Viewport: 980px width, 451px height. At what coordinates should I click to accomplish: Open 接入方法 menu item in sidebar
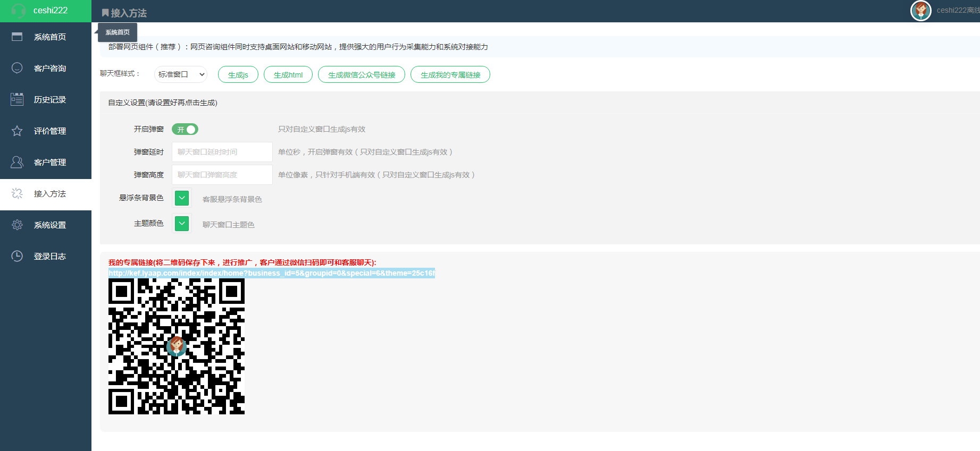coord(49,194)
